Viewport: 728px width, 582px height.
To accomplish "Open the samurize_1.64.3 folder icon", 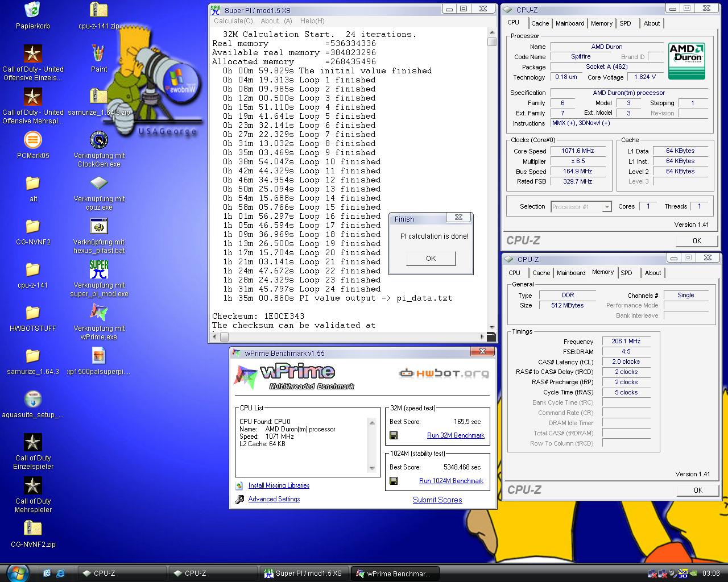I will [x=32, y=356].
